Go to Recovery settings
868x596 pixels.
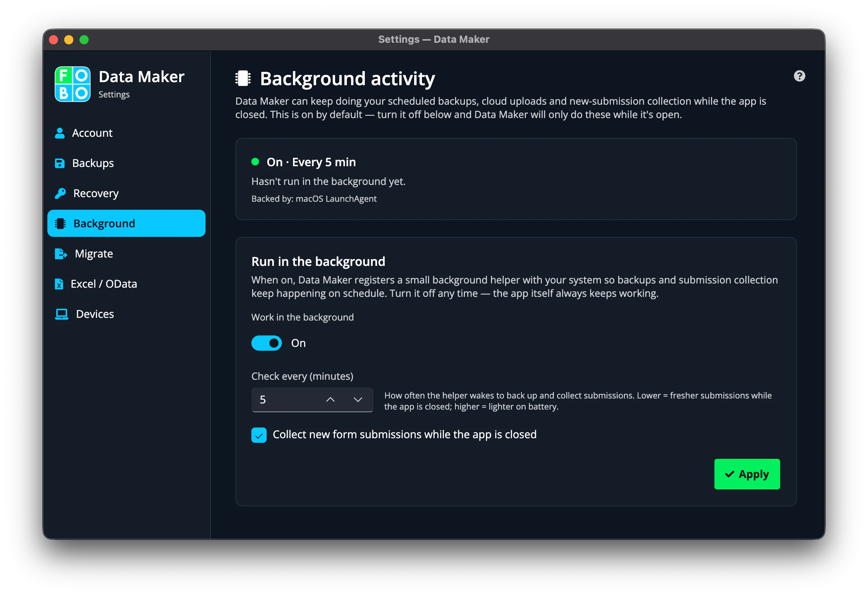coord(126,193)
